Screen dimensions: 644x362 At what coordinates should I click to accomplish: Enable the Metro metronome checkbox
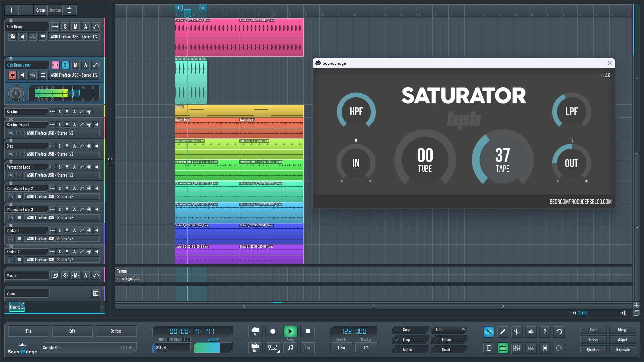397,350
